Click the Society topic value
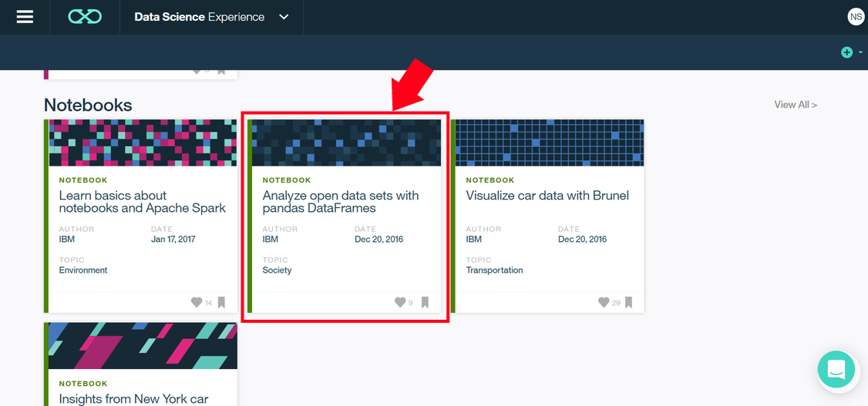 pos(277,270)
